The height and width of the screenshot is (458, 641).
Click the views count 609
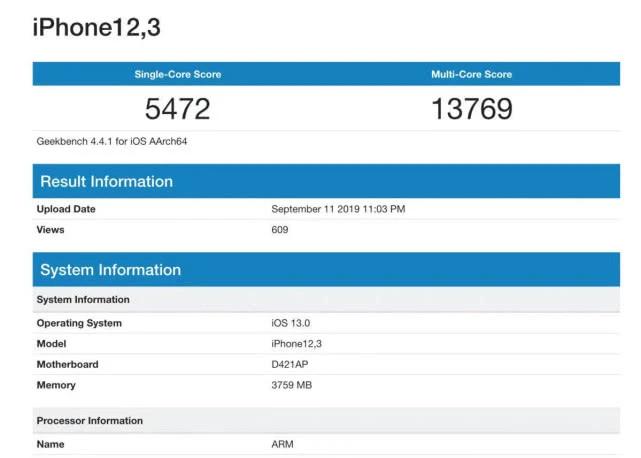[x=280, y=229]
